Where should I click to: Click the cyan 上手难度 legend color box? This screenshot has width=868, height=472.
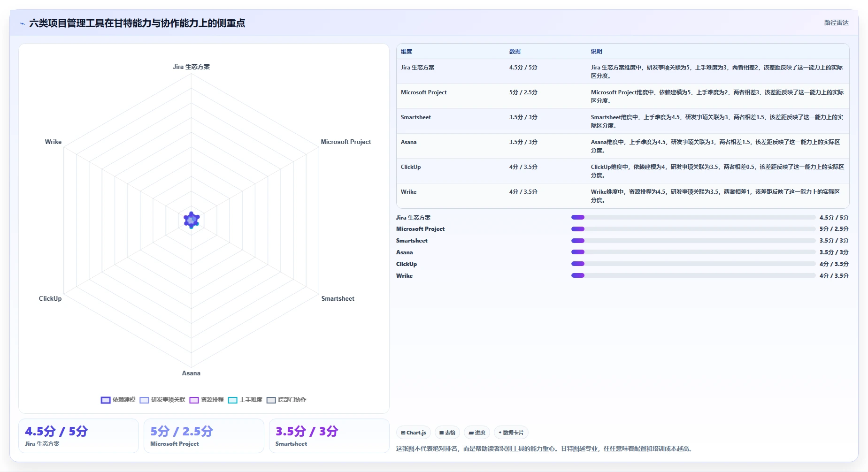tap(232, 400)
